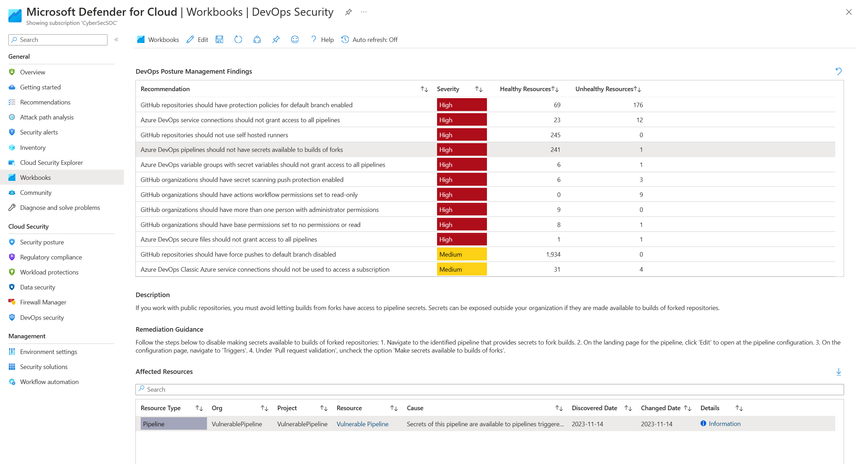Open Data security in the sidebar

click(37, 287)
